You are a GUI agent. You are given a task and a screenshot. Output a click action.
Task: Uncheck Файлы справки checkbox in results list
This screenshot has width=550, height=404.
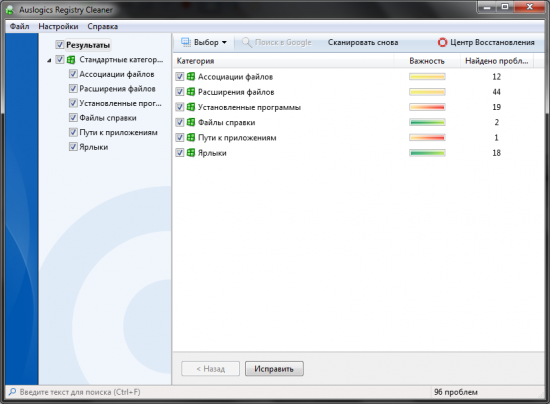[x=180, y=122]
